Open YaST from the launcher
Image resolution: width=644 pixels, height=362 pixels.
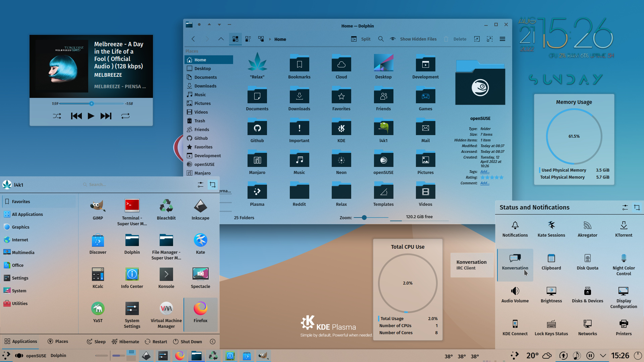(98, 312)
